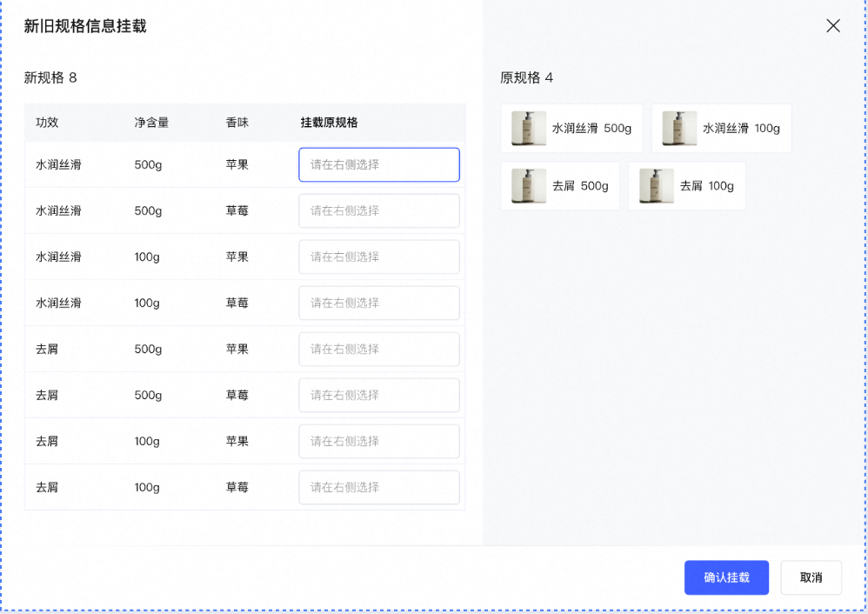Click the 香味 column header
868x614 pixels.
pyautogui.click(x=237, y=123)
